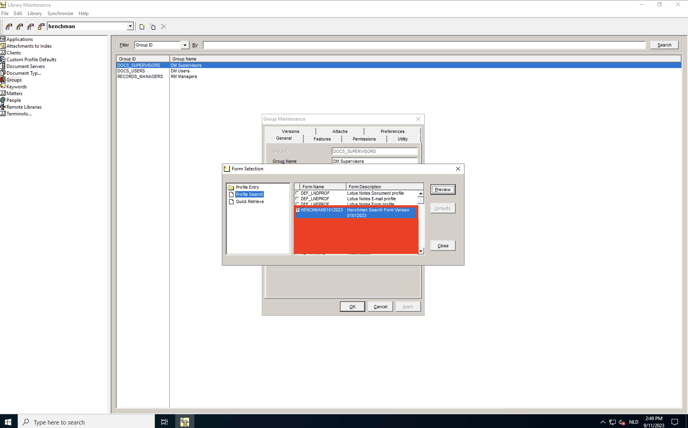Screen dimensions: 688x428
Task: Click the Preview button
Action: coord(442,189)
